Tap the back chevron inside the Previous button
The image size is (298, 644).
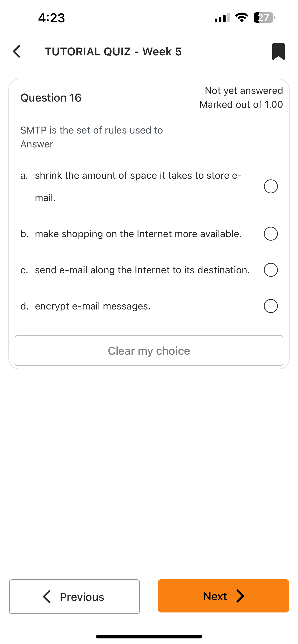point(47,597)
